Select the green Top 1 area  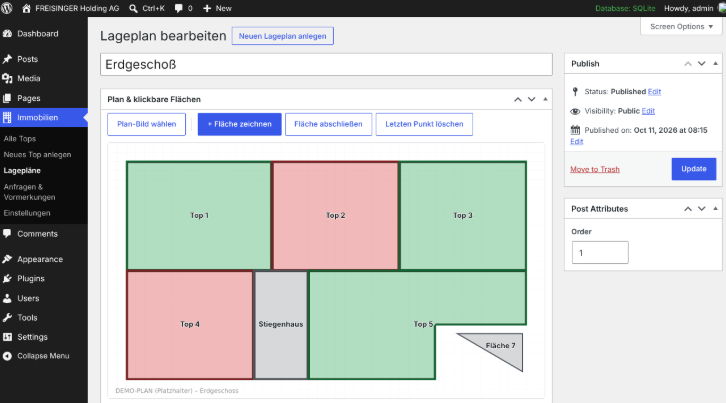point(199,215)
